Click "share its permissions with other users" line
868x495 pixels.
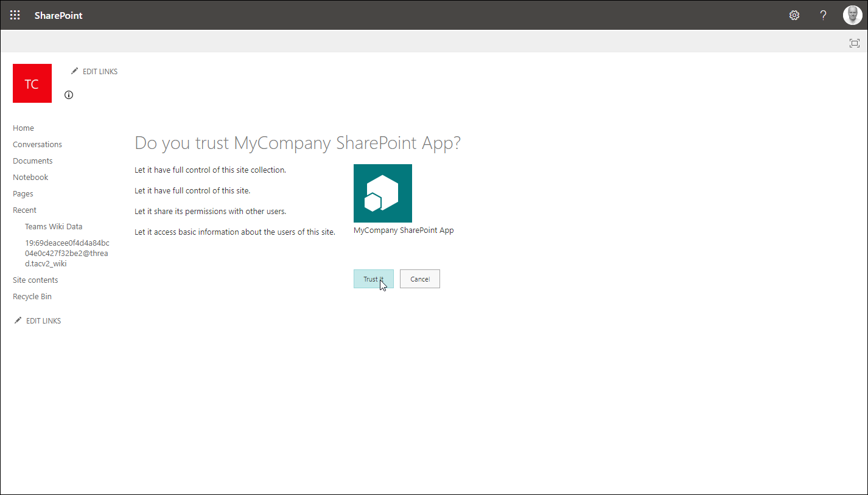click(x=210, y=212)
